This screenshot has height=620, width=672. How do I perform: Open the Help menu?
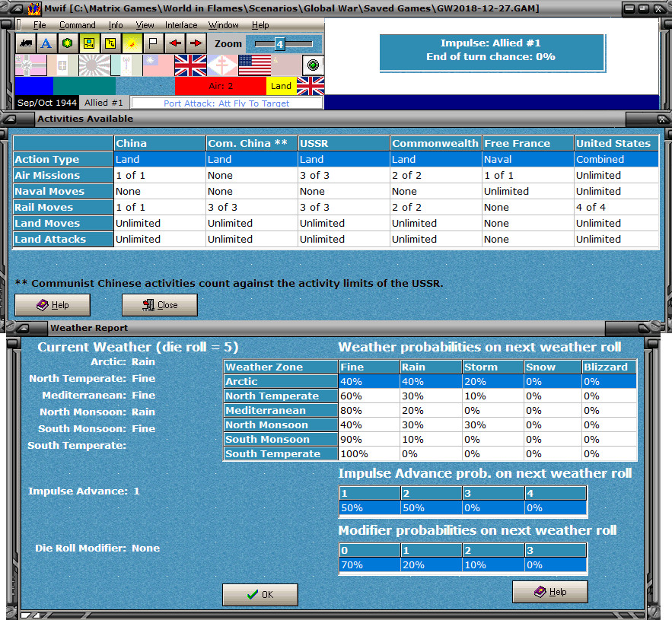260,25
